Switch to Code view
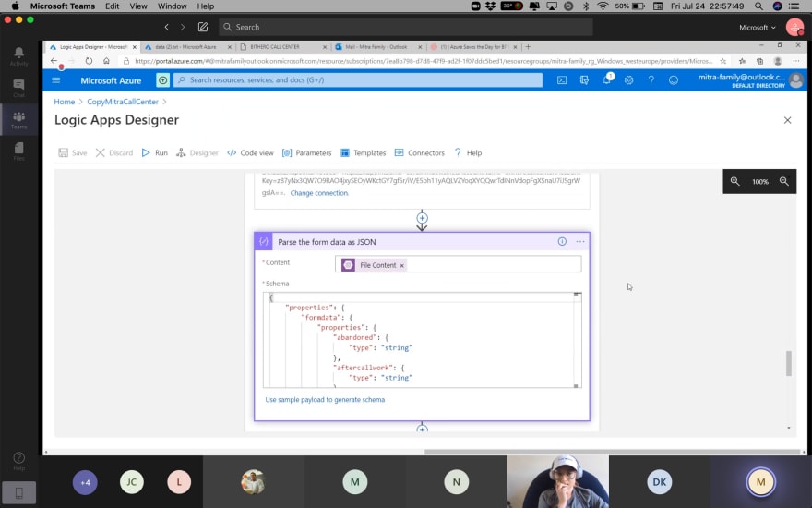 (x=251, y=153)
